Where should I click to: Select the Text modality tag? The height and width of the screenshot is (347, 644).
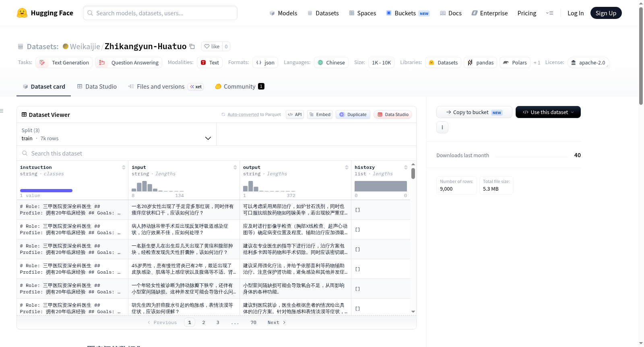coord(210,62)
